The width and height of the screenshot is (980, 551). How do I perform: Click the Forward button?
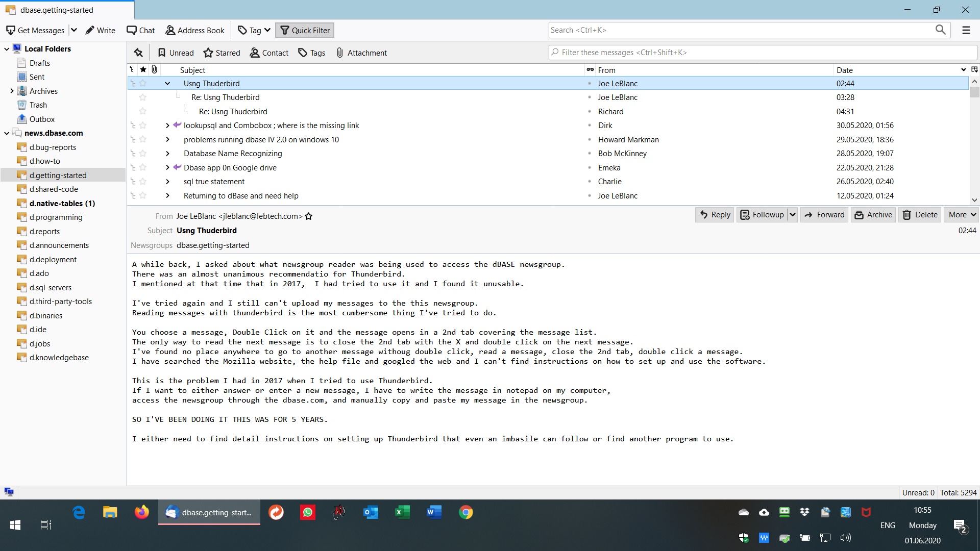824,215
